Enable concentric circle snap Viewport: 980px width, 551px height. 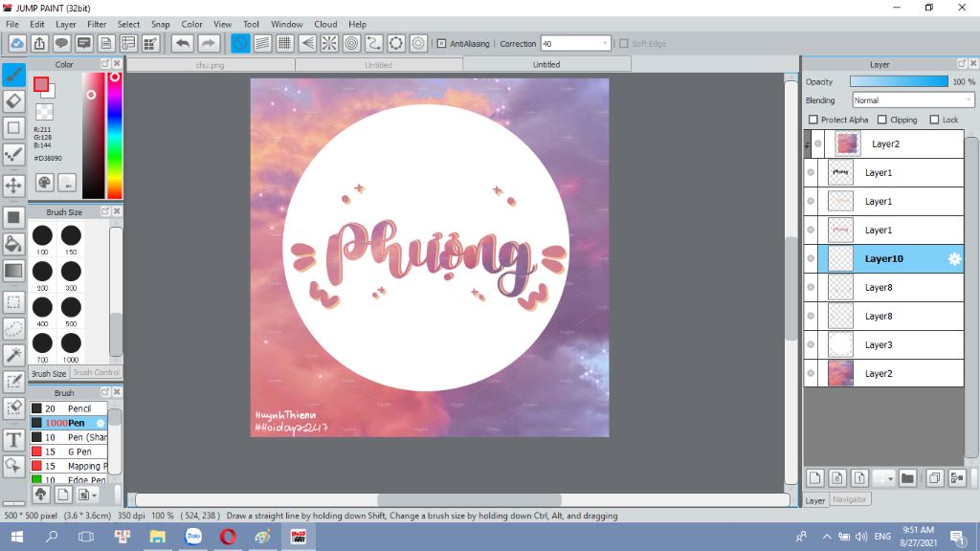(351, 44)
